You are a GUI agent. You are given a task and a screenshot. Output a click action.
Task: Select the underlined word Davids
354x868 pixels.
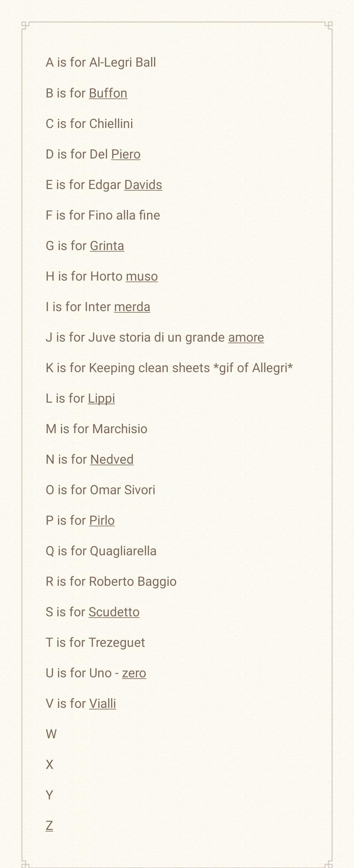click(143, 185)
